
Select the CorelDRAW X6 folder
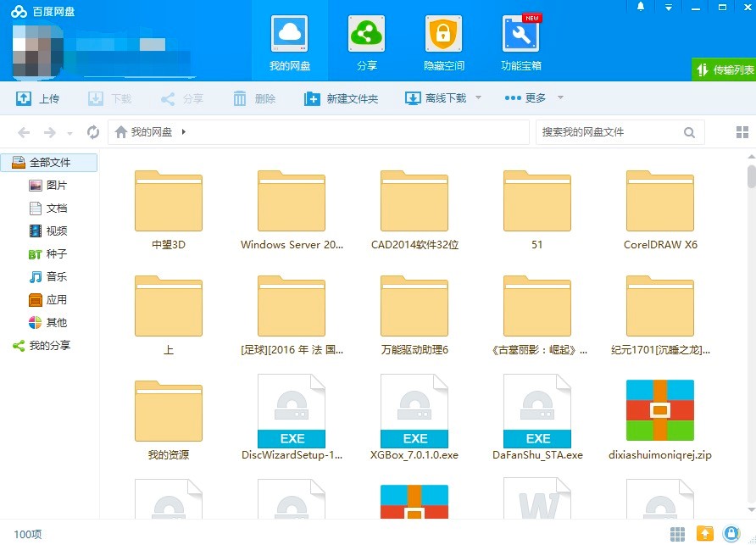660,210
